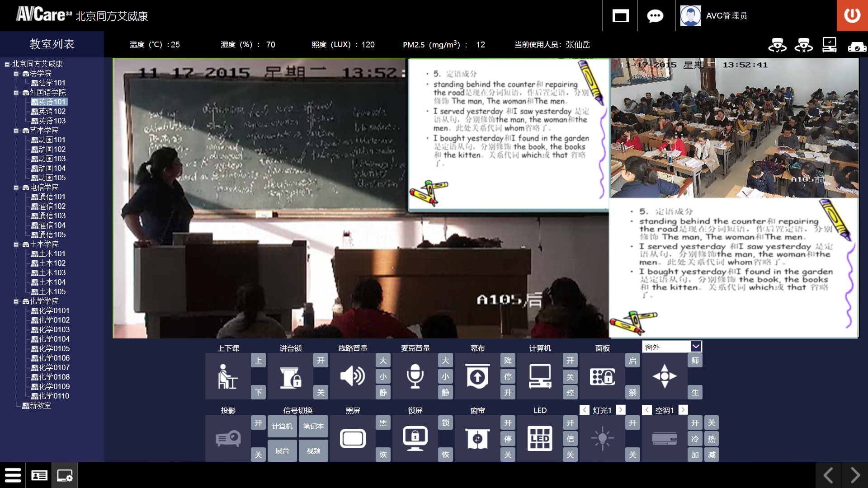Screen dimensions: 868x488
Task: Click the red power button icon
Action: (852, 15)
